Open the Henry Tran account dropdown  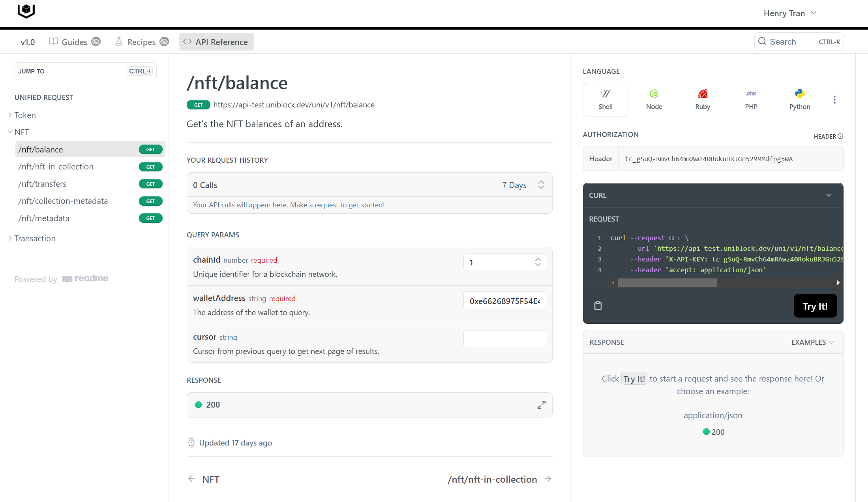pyautogui.click(x=789, y=13)
